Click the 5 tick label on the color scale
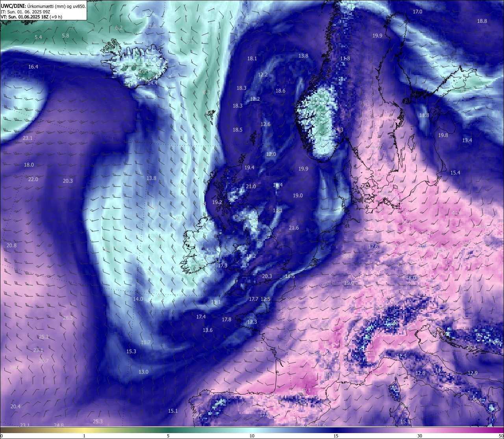504x439 pixels. (x=168, y=436)
